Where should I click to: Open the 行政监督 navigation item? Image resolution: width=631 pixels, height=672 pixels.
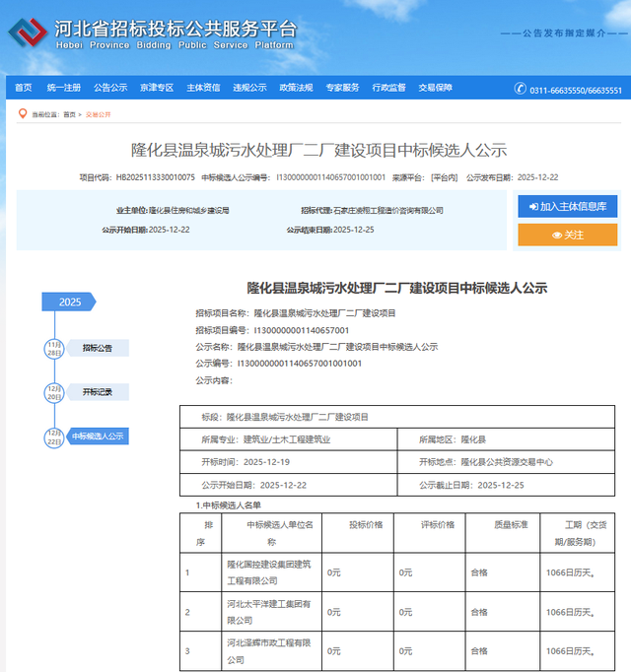[388, 88]
